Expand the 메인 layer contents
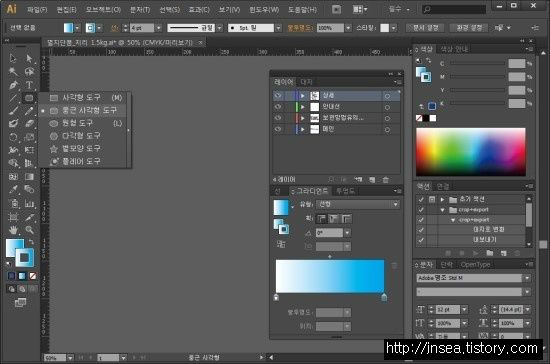The width and height of the screenshot is (550, 364). tap(302, 129)
